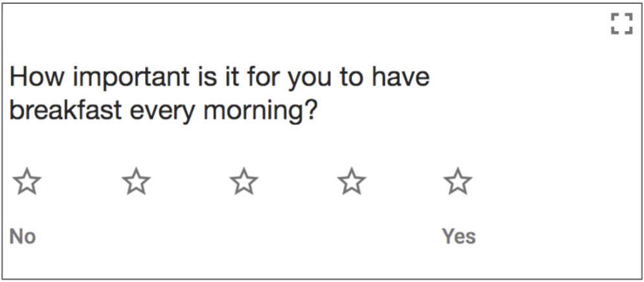Pick the star next to the last one
This screenshot has width=644, height=282.
(351, 180)
